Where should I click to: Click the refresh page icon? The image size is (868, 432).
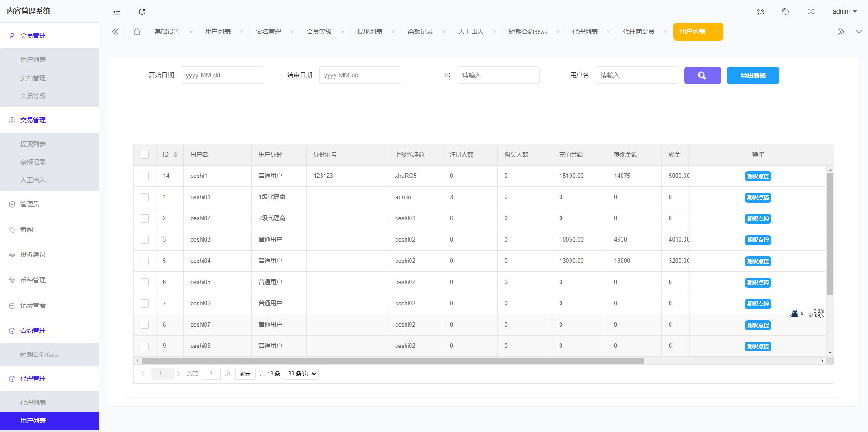pos(142,12)
